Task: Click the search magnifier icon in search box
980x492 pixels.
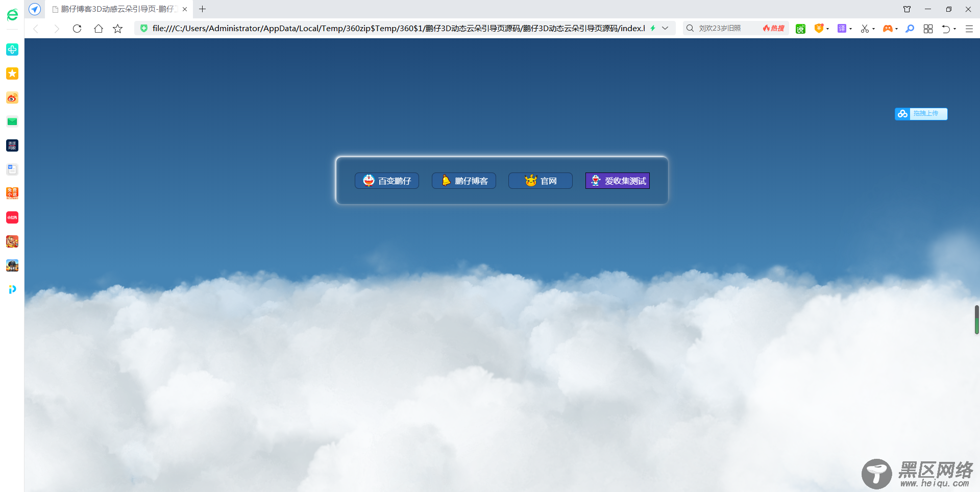Action: pyautogui.click(x=690, y=28)
